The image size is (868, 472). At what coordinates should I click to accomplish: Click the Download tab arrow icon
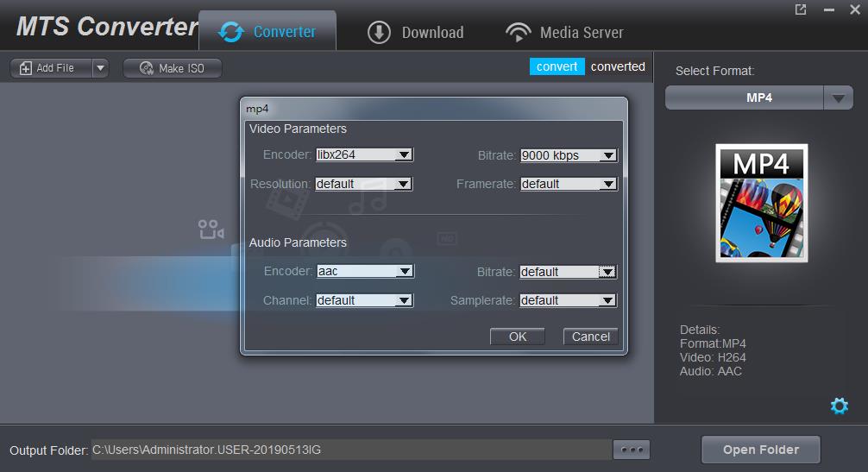click(379, 33)
